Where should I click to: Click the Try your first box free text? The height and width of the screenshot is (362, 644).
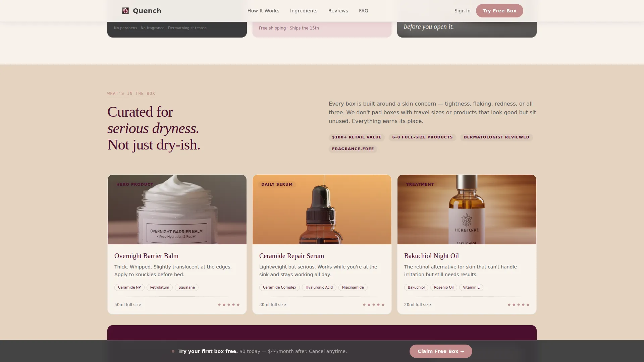tap(208, 351)
